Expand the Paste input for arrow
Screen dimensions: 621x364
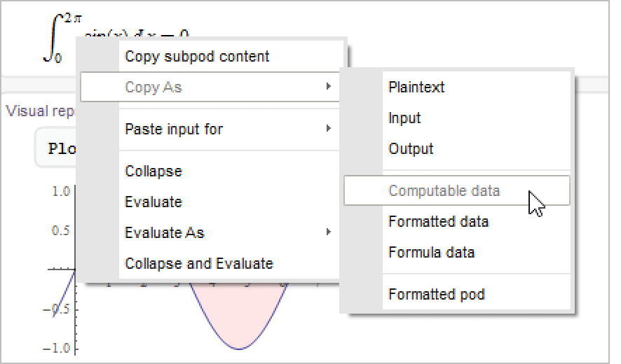(x=328, y=129)
